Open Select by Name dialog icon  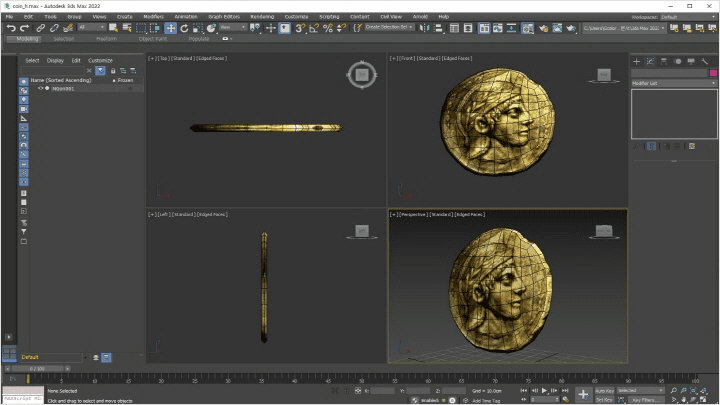click(x=127, y=28)
